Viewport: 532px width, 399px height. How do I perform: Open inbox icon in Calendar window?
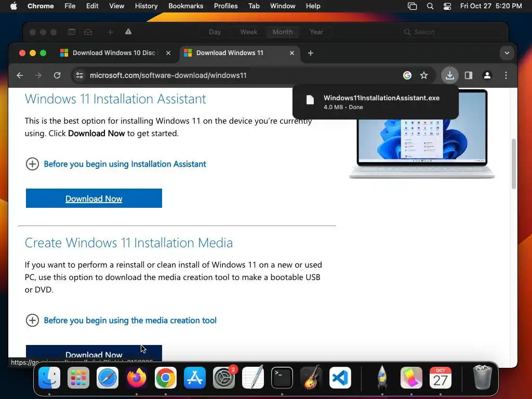click(x=88, y=32)
